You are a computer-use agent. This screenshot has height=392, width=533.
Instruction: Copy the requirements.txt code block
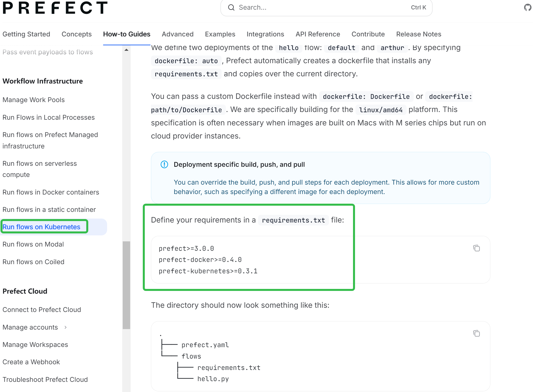pos(476,248)
